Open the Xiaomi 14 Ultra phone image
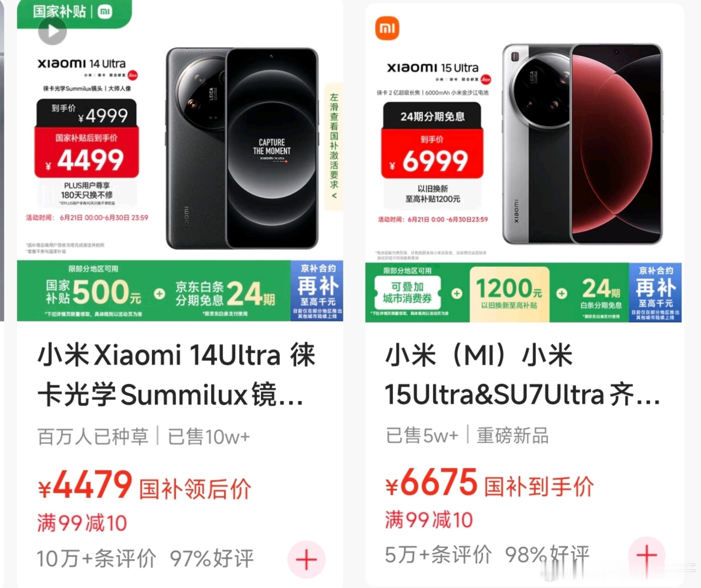Image resolution: width=701 pixels, height=588 pixels. tap(242, 149)
